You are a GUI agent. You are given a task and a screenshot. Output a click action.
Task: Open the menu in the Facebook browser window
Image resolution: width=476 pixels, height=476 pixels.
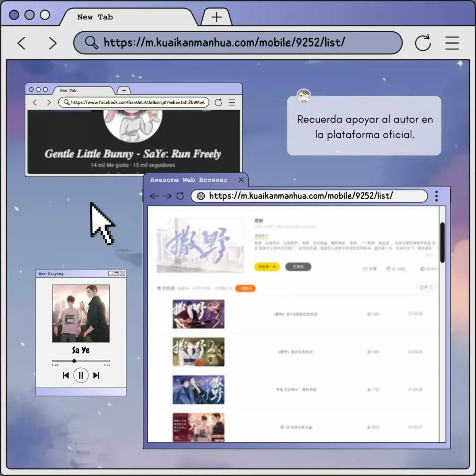click(232, 102)
